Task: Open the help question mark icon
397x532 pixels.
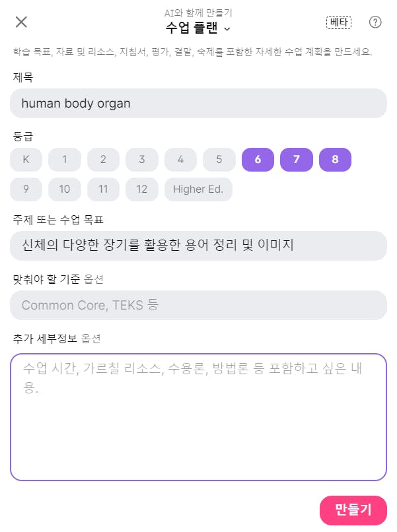Action: (x=375, y=22)
